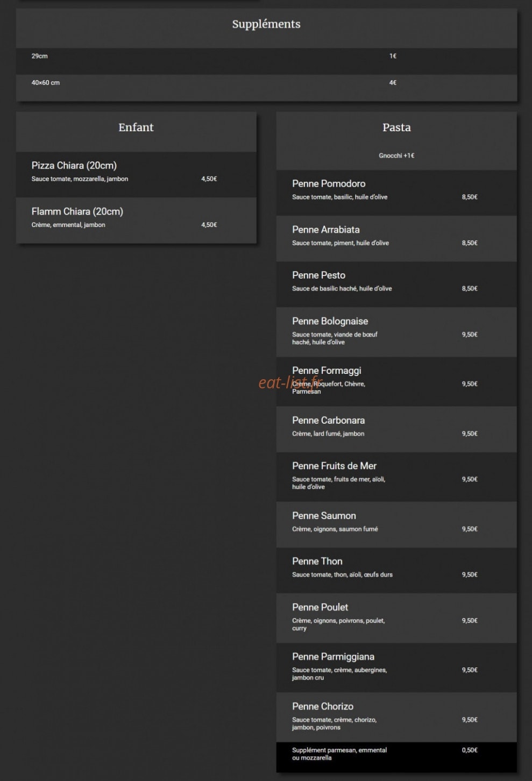Select the 40×60 cm supplement row
The width and height of the screenshot is (532, 781).
[x=266, y=88]
